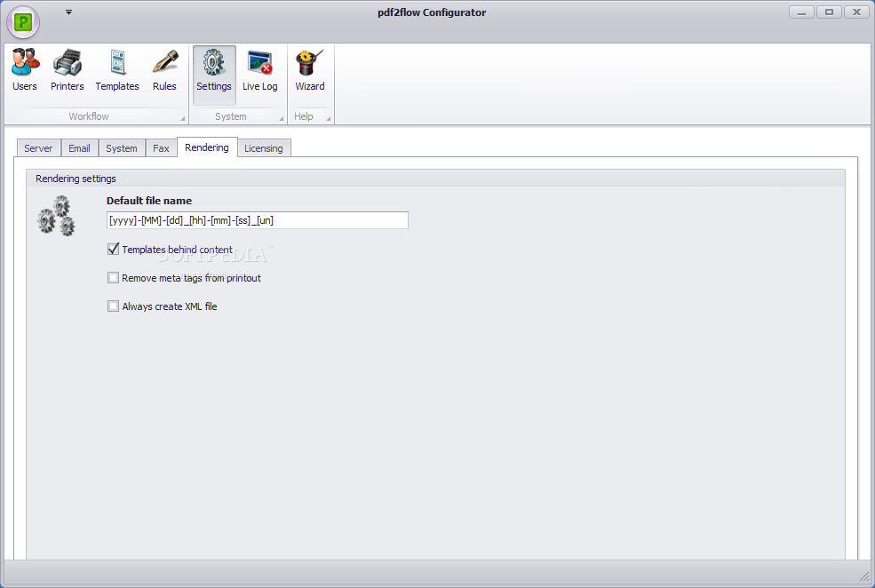The height and width of the screenshot is (588, 875).
Task: Open the Rules section
Action: 164,71
